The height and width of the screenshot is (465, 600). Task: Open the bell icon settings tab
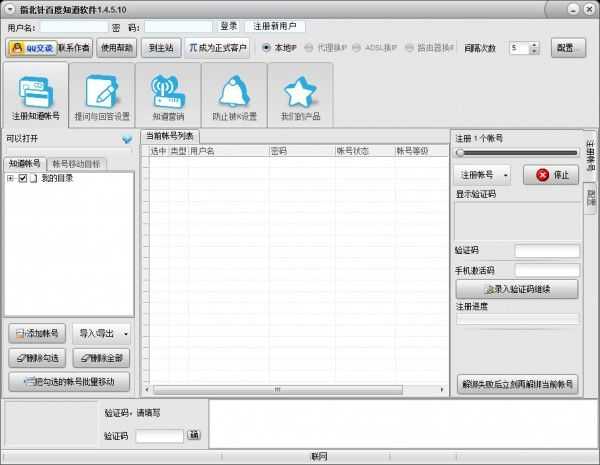234,95
